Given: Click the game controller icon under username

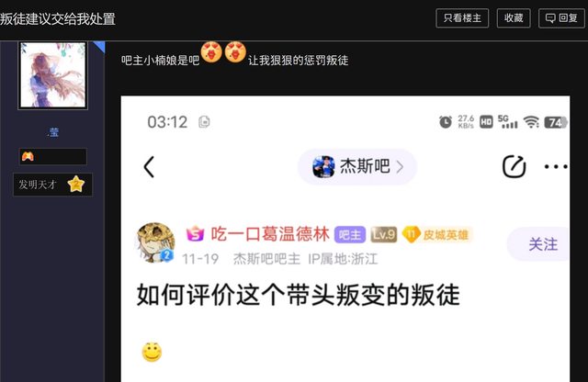Looking at the screenshot, I should pyautogui.click(x=28, y=156).
